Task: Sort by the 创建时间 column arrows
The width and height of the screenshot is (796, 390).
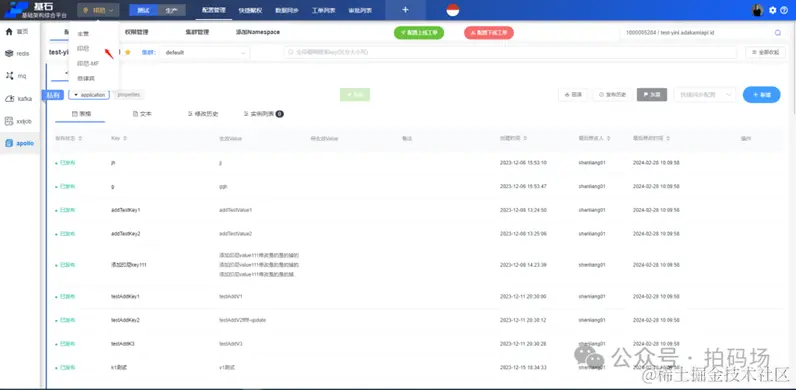Action: [526, 138]
